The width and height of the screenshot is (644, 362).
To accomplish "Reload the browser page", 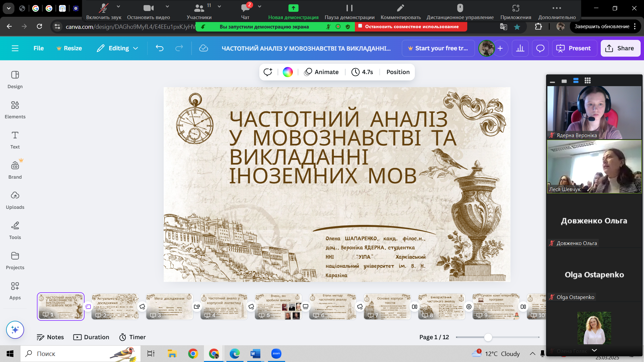I will click(39, 26).
